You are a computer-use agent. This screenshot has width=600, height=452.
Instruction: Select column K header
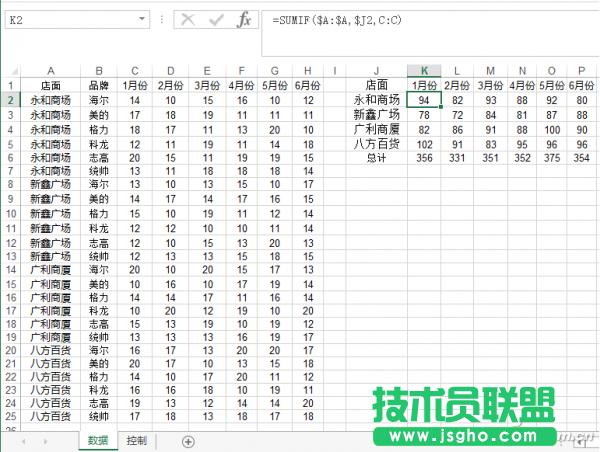coord(425,70)
